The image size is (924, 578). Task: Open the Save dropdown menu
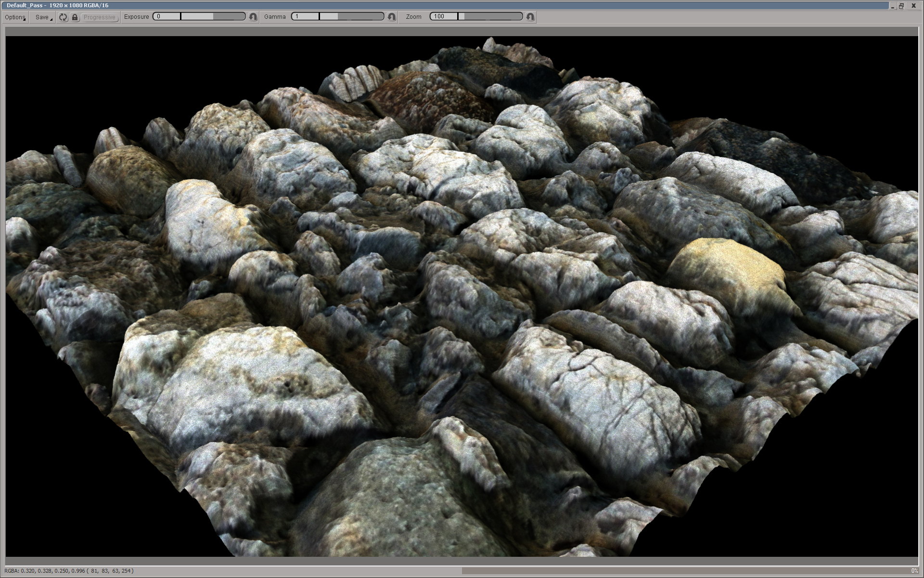point(42,17)
